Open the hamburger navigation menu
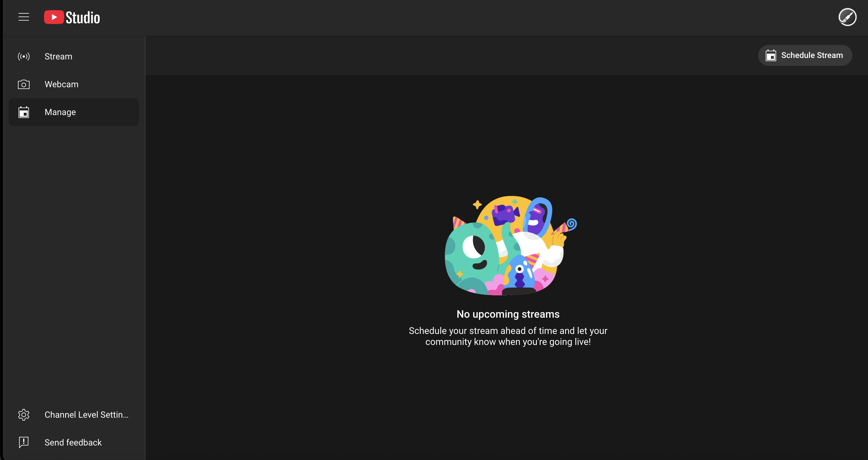Screen dimensions: 868x460 23,17
